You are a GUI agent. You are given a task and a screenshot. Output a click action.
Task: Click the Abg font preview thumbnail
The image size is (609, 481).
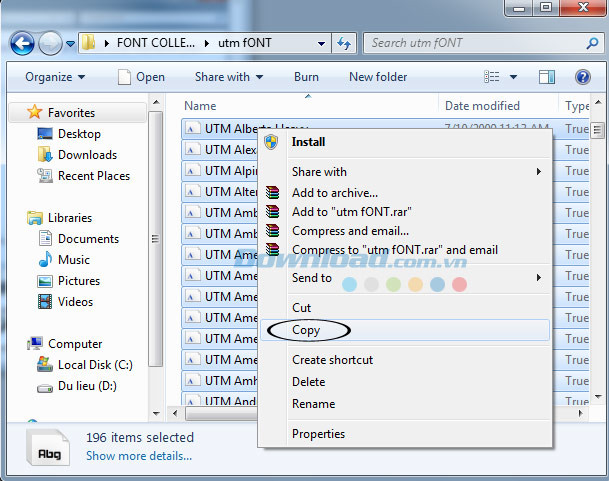48,448
